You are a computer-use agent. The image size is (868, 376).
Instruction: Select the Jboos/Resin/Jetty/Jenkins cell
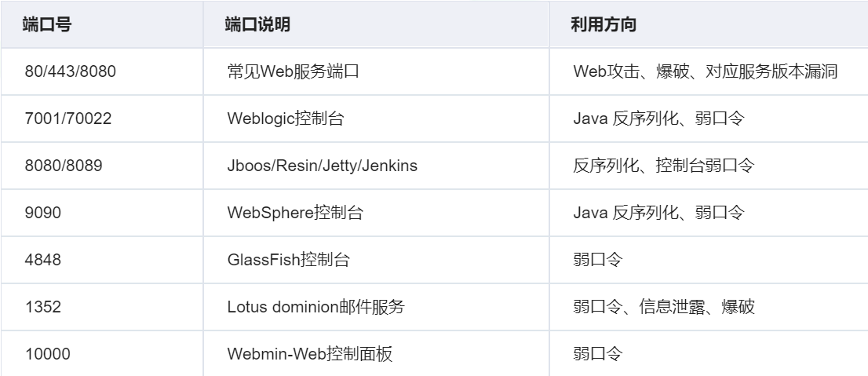(x=376, y=166)
